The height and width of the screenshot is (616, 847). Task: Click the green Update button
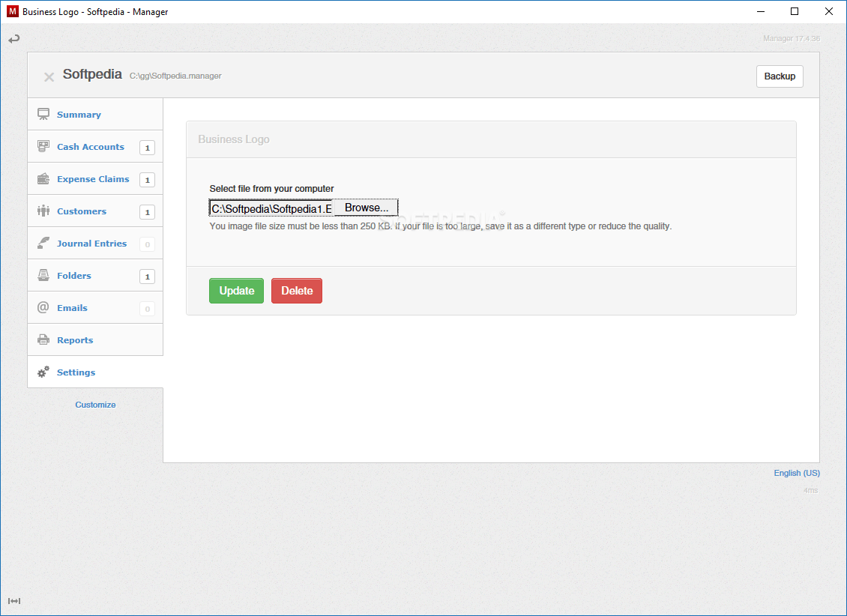point(236,291)
